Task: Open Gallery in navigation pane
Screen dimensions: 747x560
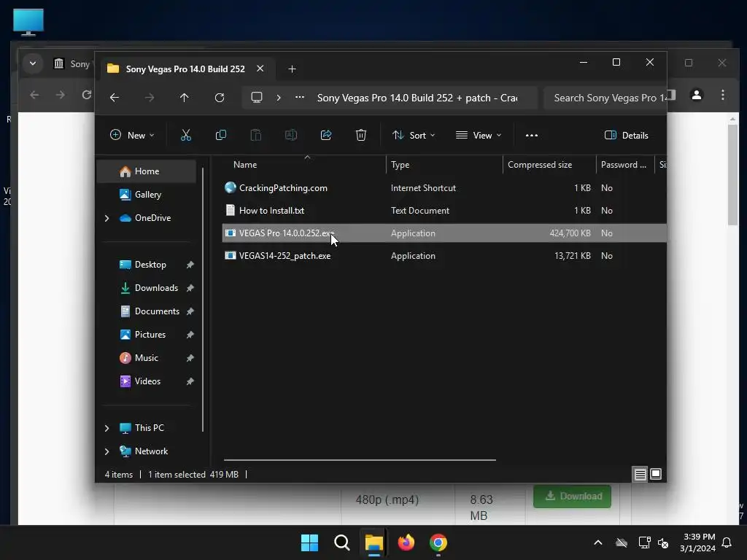Action: (x=146, y=194)
